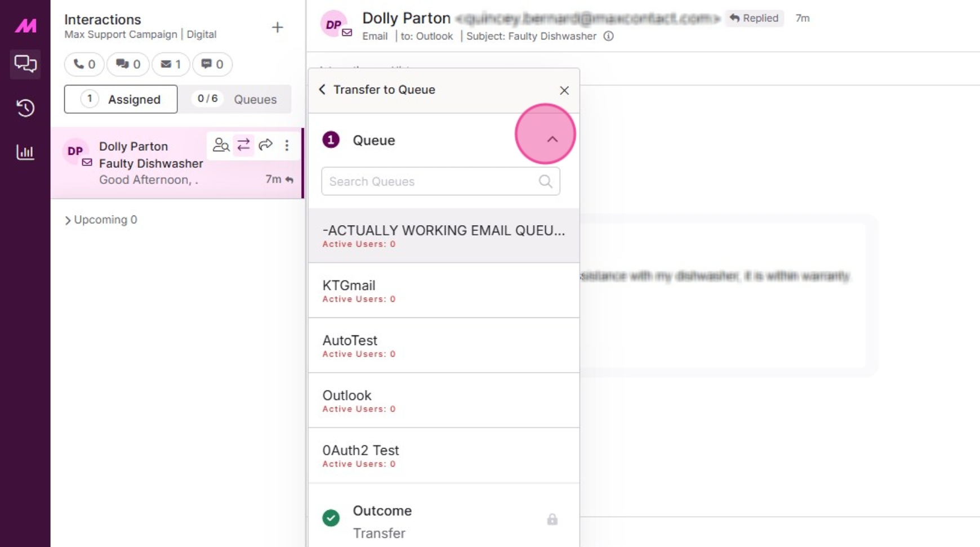
Task: Click the Outcome 'Transfer' value text
Action: [x=379, y=533]
